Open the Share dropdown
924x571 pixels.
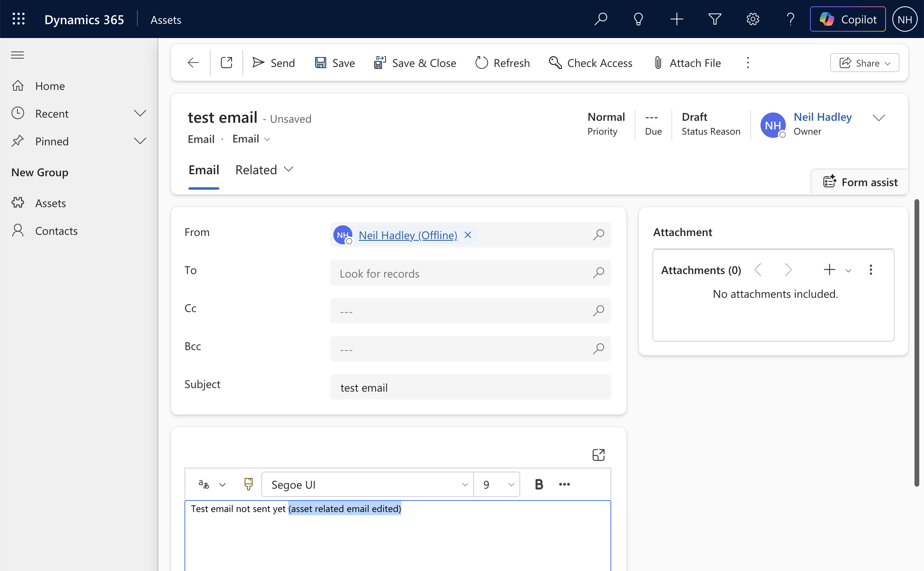(865, 63)
